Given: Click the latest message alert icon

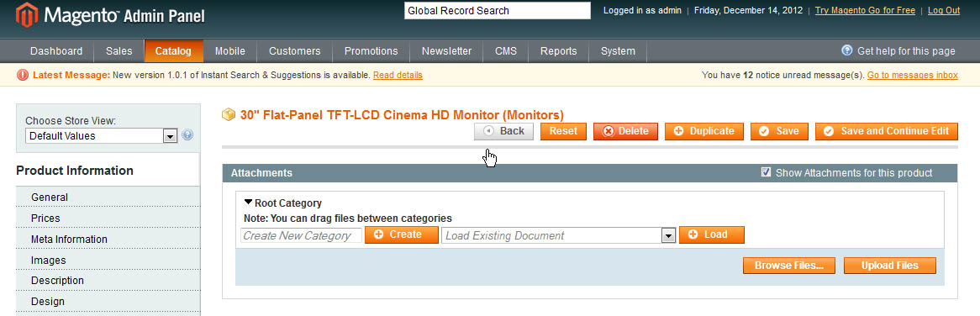Looking at the screenshot, I should 23,75.
